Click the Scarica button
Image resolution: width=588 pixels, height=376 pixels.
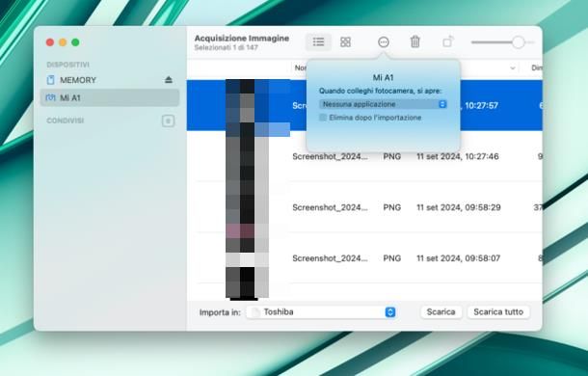pyautogui.click(x=441, y=312)
